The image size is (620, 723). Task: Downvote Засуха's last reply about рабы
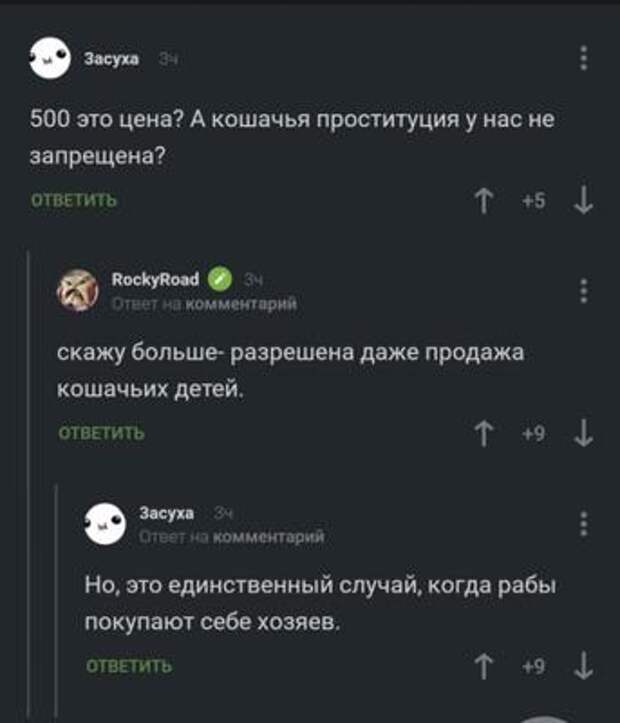(x=584, y=666)
